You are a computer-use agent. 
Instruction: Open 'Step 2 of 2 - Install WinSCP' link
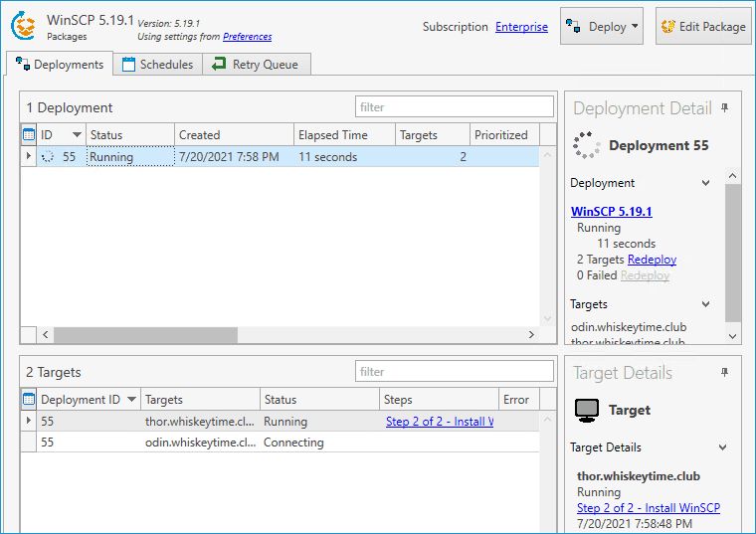tap(649, 508)
